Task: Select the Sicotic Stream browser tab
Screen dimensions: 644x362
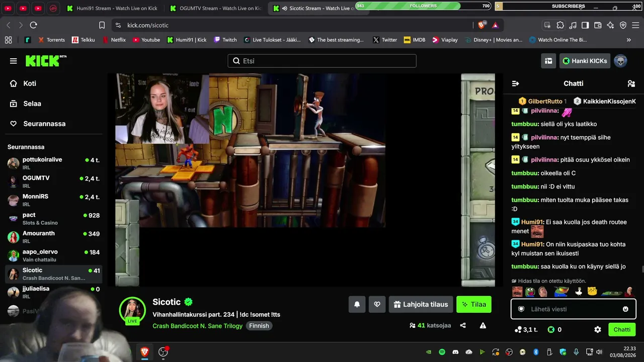Action: tap(314, 8)
